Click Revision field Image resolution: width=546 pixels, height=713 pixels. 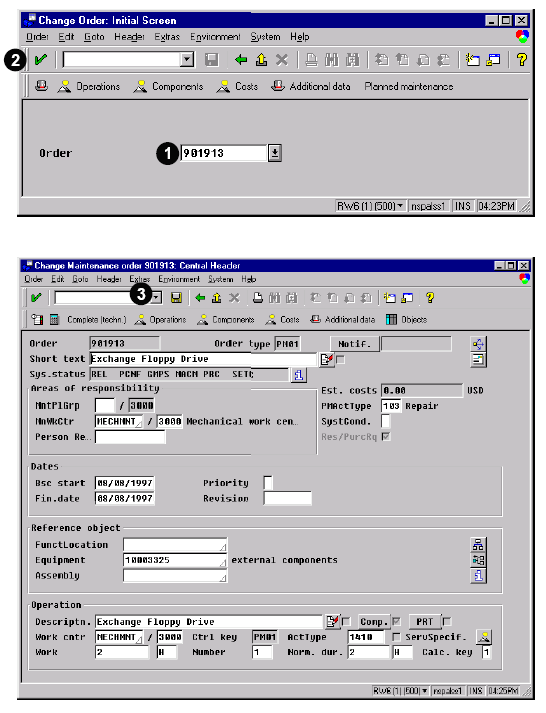click(x=288, y=498)
